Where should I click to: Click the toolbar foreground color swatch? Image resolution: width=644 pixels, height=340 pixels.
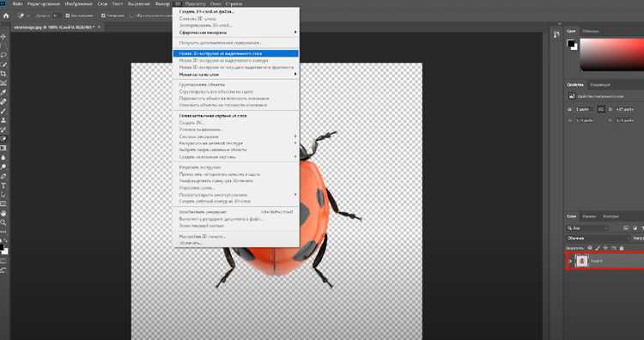[x=2, y=247]
